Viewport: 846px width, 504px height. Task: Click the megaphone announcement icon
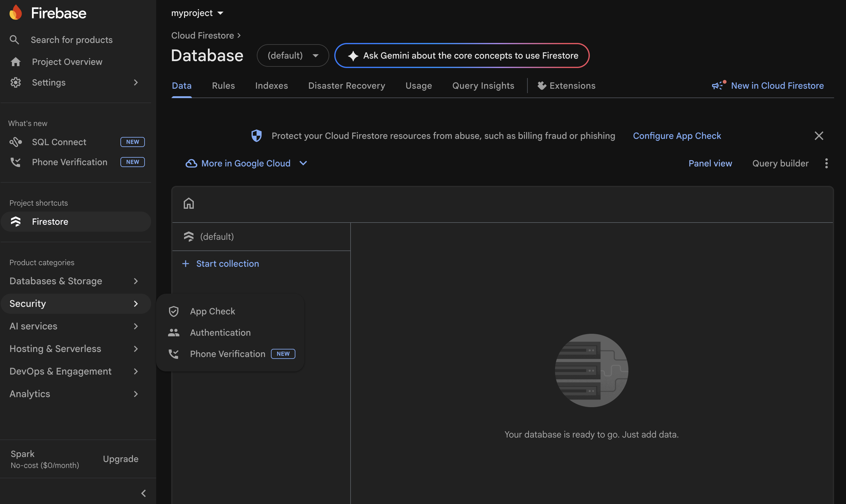(719, 85)
